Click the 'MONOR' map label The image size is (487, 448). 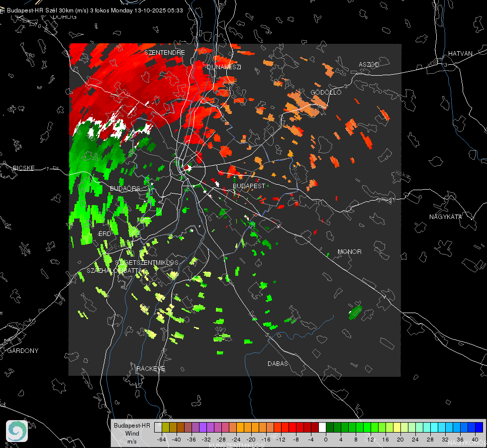(349, 251)
